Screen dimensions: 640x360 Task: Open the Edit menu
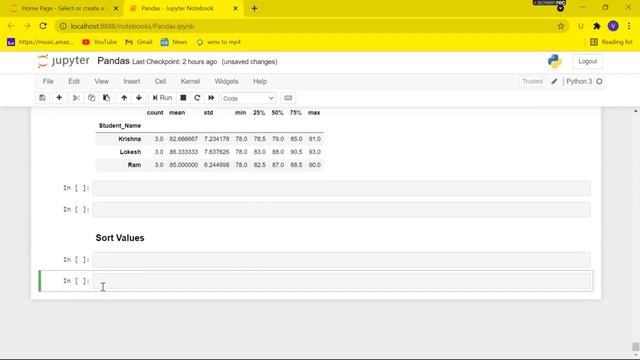[x=74, y=82]
